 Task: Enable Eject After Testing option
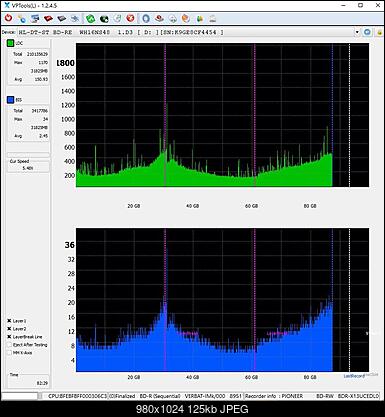(x=9, y=345)
